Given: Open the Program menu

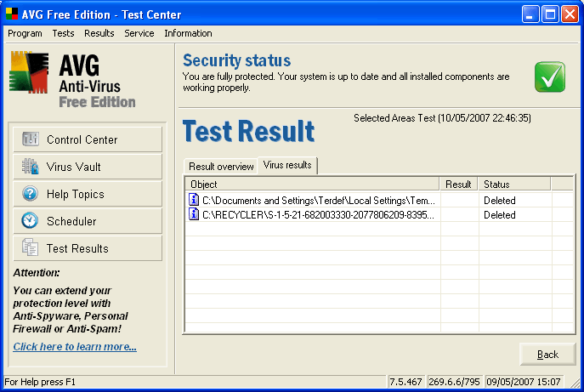Looking at the screenshot, I should [x=25, y=33].
